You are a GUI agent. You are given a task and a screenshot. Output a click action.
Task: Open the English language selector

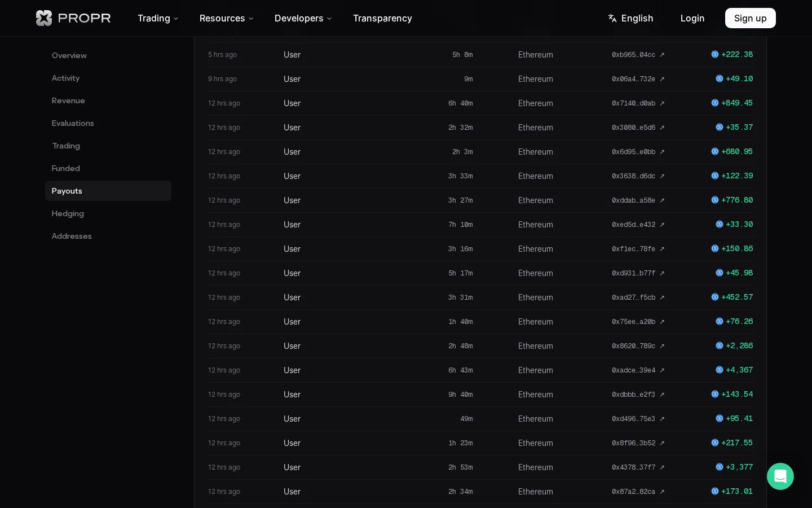click(630, 18)
